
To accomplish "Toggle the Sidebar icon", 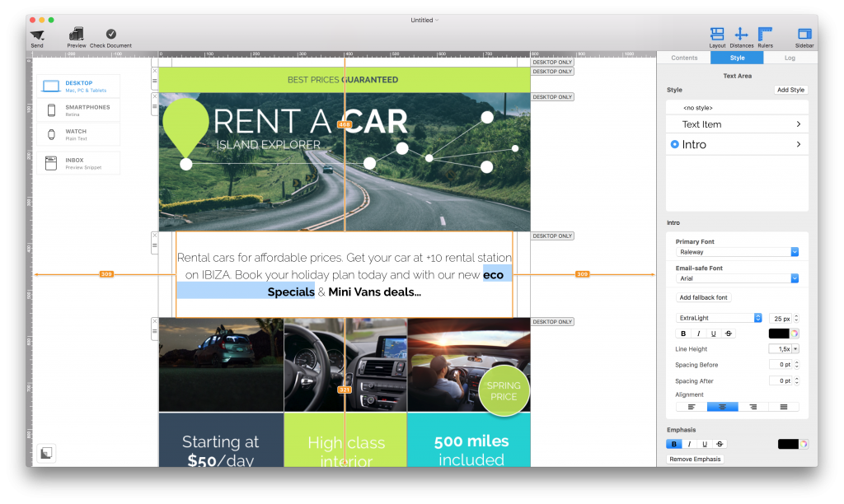I will pos(804,34).
